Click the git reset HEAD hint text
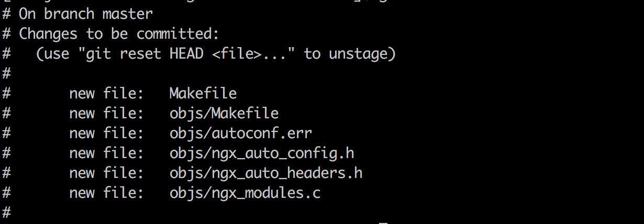Viewport: 644px width, 224px height. point(216,54)
